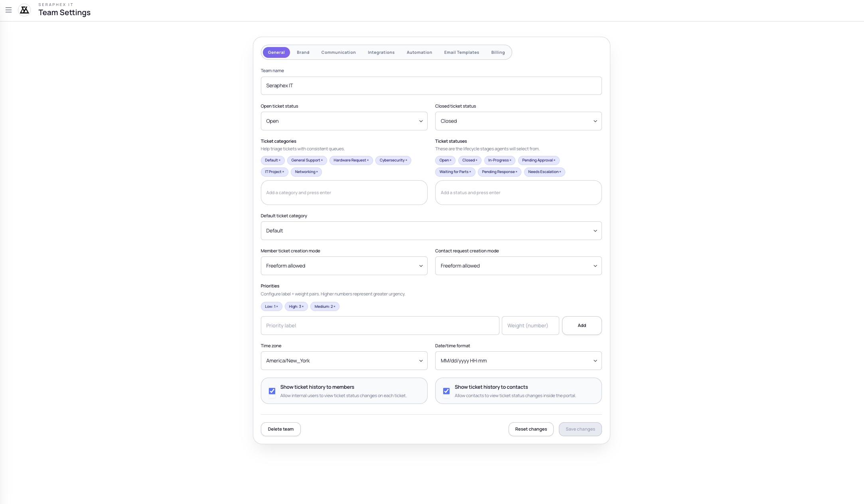
Task: Remove the Waiting for Parts status tag
Action: point(470,172)
